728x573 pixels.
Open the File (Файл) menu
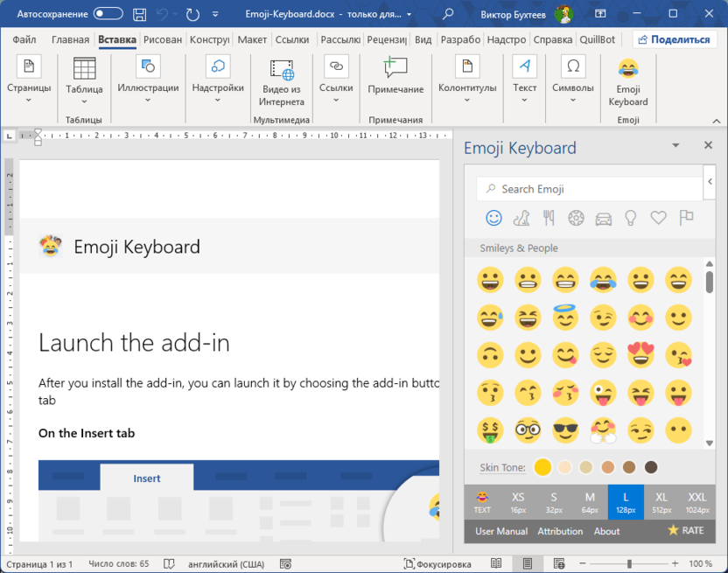click(x=24, y=39)
